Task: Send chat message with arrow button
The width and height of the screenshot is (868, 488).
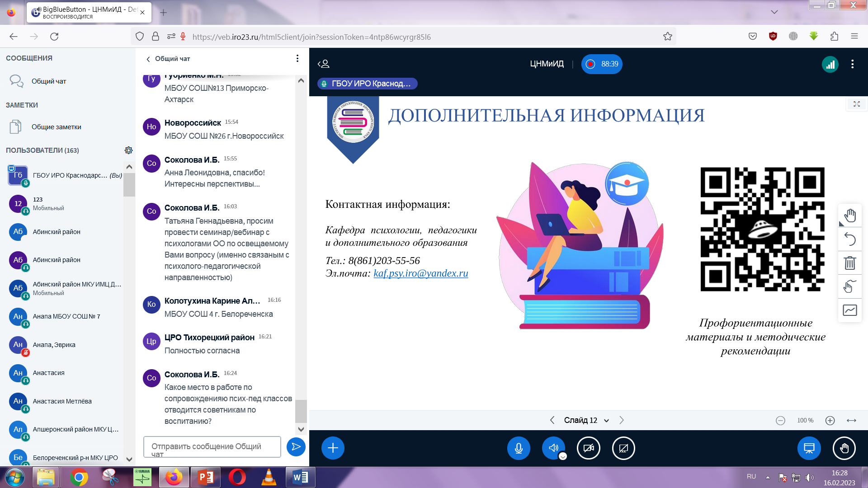Action: pyautogui.click(x=296, y=447)
